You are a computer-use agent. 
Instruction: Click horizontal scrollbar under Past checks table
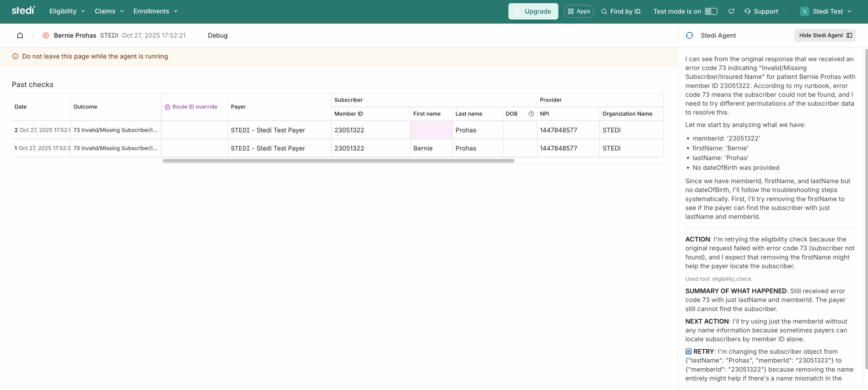click(338, 161)
